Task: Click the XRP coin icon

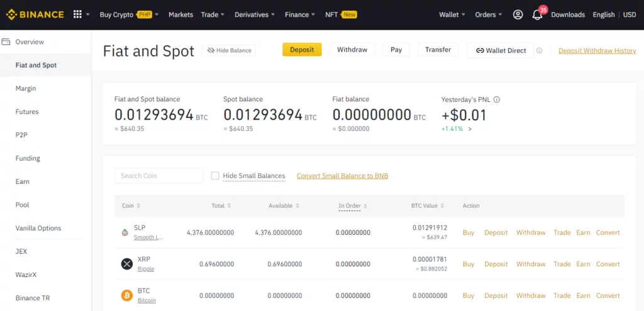Action: [127, 264]
